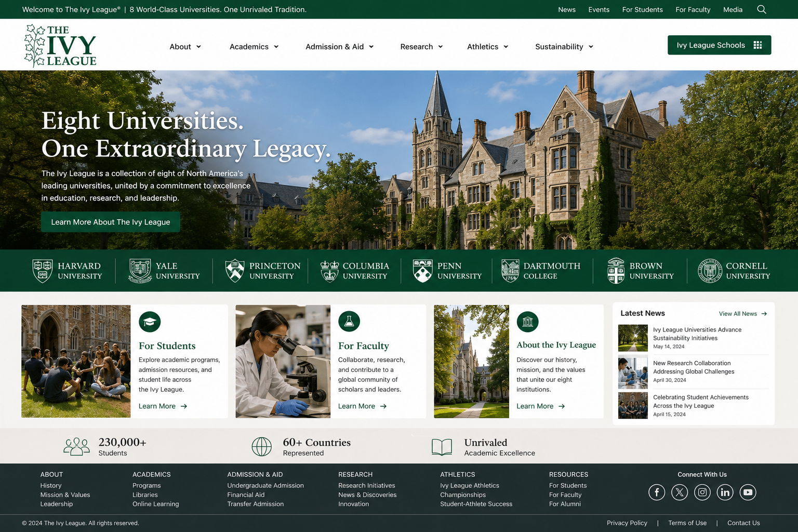This screenshot has height=532, width=798.
Task: Open News & Discoveries footer link
Action: [367, 495]
